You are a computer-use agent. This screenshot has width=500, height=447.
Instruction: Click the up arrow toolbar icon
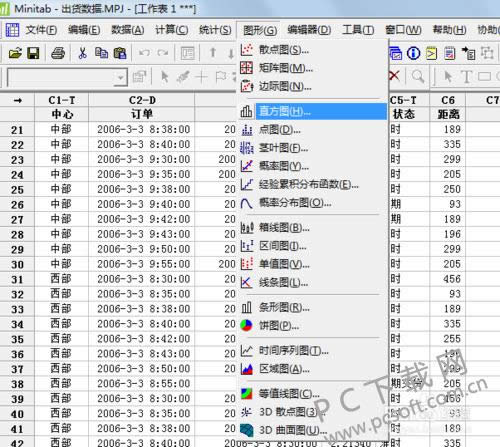[x=213, y=53]
